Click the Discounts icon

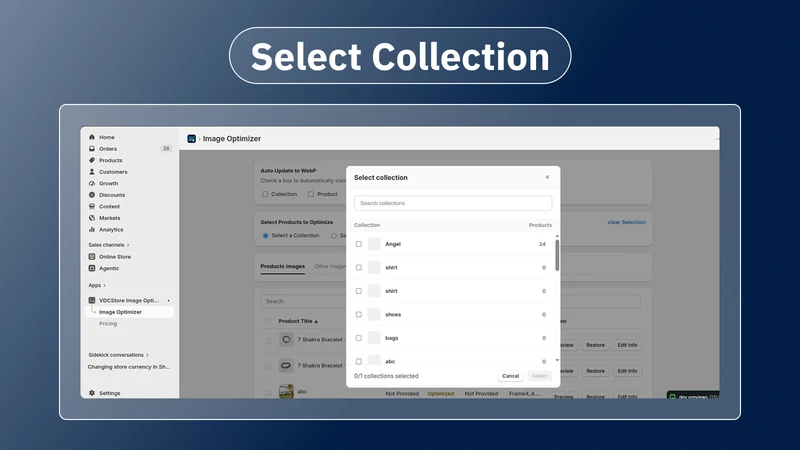point(92,195)
